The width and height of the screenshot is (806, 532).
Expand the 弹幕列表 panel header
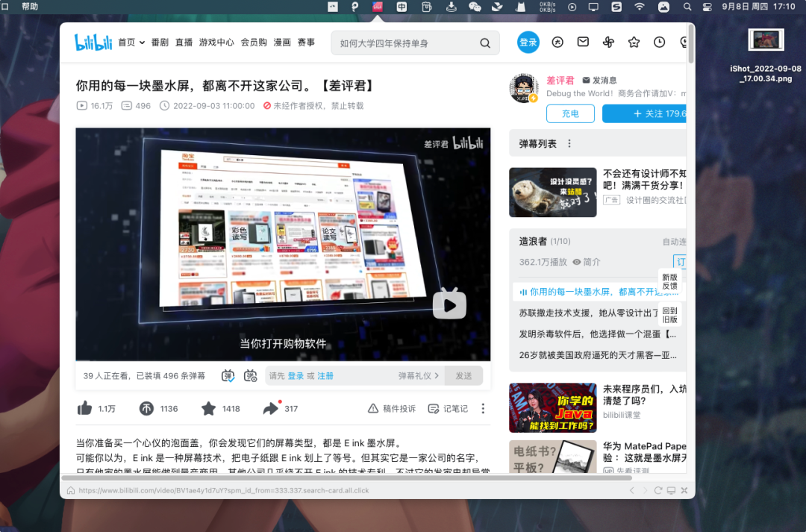tap(598, 143)
